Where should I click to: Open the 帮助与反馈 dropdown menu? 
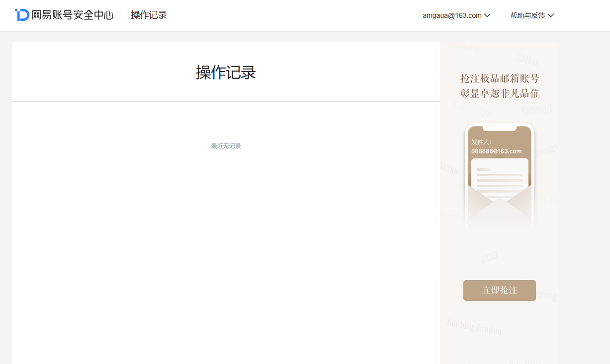[532, 15]
